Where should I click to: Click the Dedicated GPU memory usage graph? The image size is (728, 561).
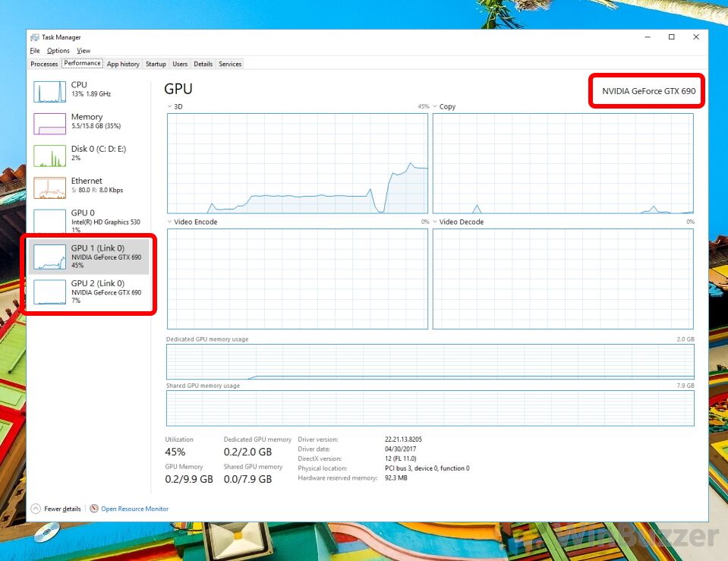coord(430,362)
